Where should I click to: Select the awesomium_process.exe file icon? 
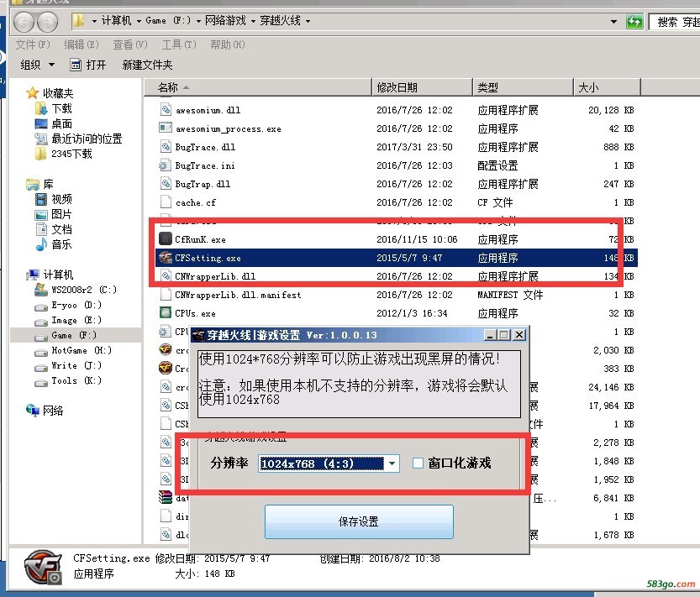pos(166,128)
